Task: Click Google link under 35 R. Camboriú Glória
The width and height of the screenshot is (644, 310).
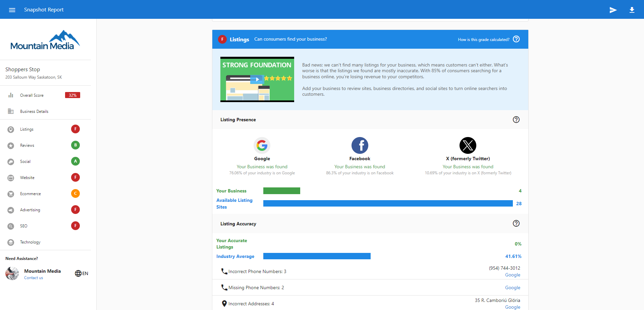Action: pos(513,307)
